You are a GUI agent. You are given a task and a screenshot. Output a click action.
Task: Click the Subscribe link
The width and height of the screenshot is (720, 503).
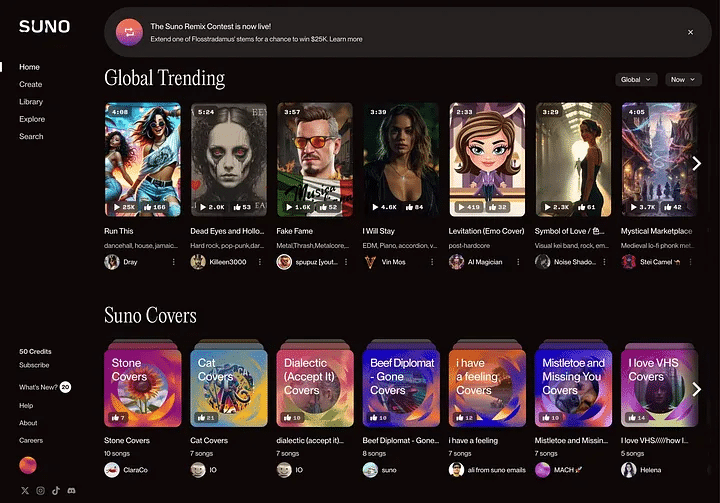pos(34,365)
